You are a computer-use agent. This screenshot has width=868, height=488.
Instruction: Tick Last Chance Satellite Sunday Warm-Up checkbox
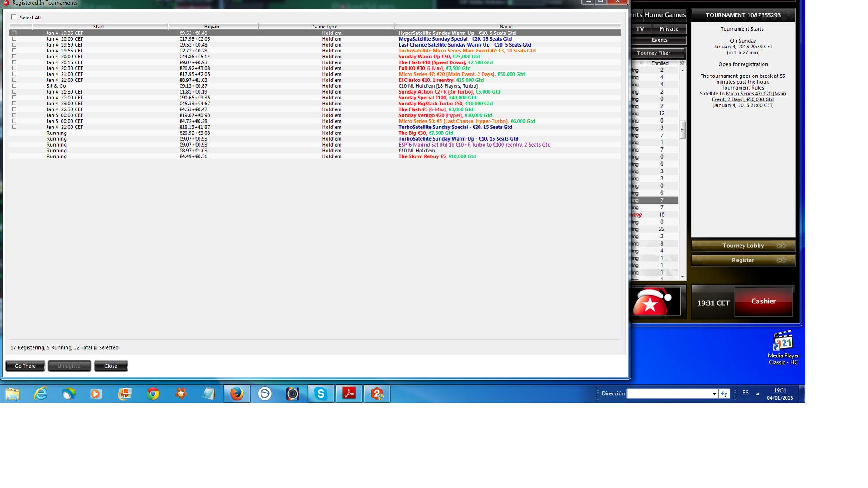click(x=14, y=45)
